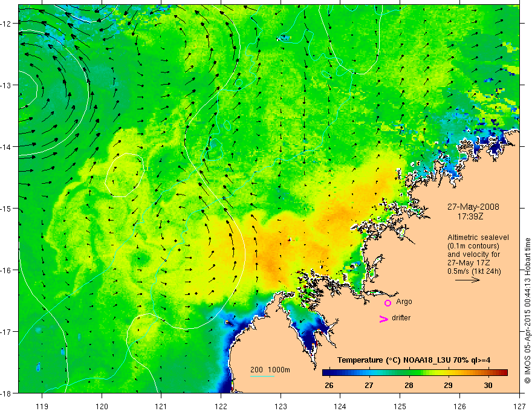This screenshot has width=532, height=411.
Task: Click the cyan bathymetry legend line
Action: (262, 376)
